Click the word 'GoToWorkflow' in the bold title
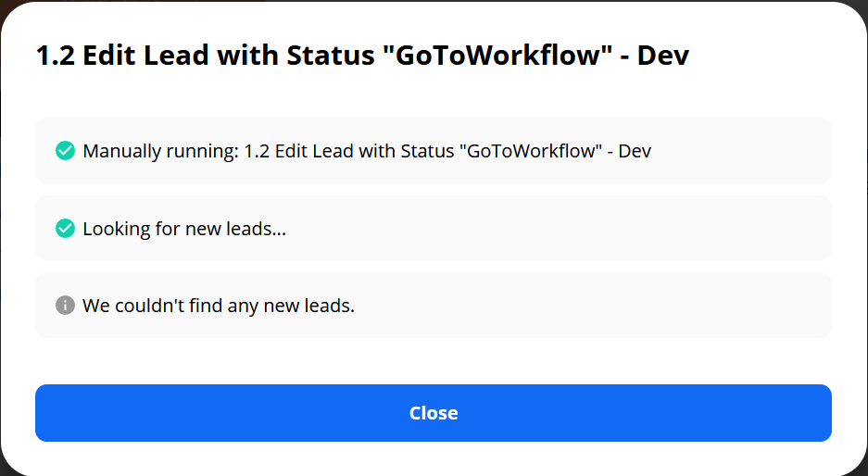This screenshot has height=476, width=868. click(x=497, y=56)
